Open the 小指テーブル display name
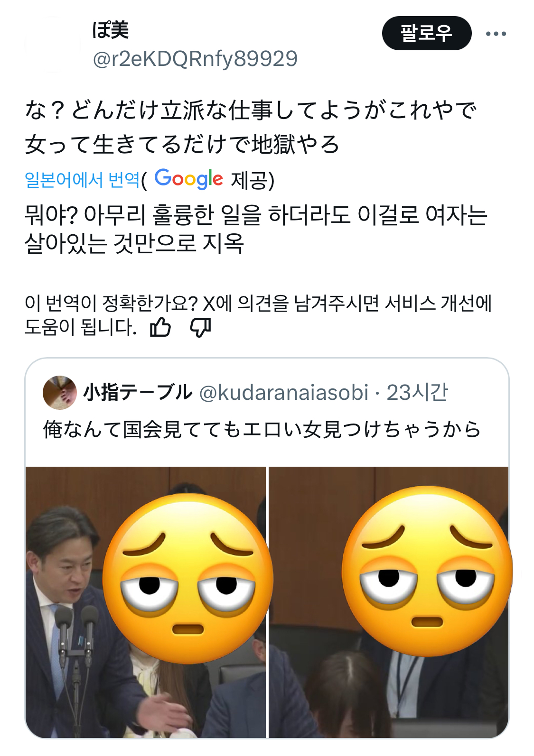Screen dimensions: 534x756 (x=138, y=392)
